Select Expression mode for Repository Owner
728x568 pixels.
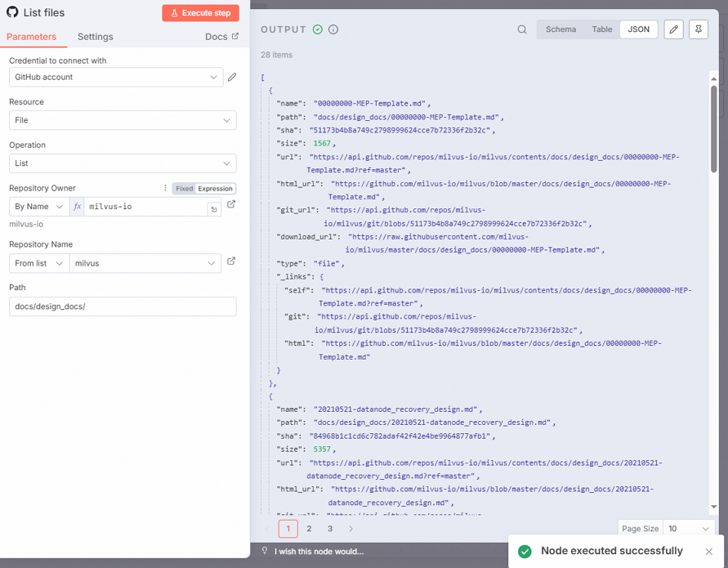click(215, 189)
